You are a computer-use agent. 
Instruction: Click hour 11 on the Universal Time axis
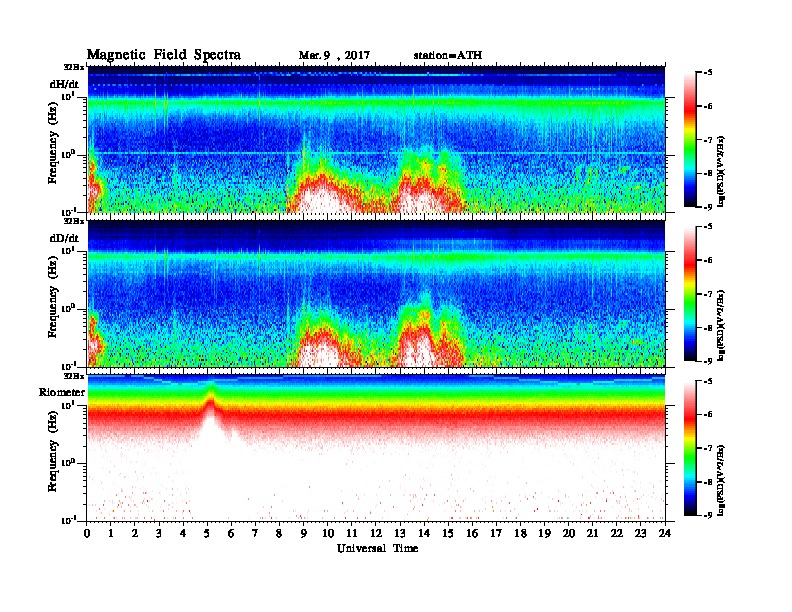coord(352,534)
